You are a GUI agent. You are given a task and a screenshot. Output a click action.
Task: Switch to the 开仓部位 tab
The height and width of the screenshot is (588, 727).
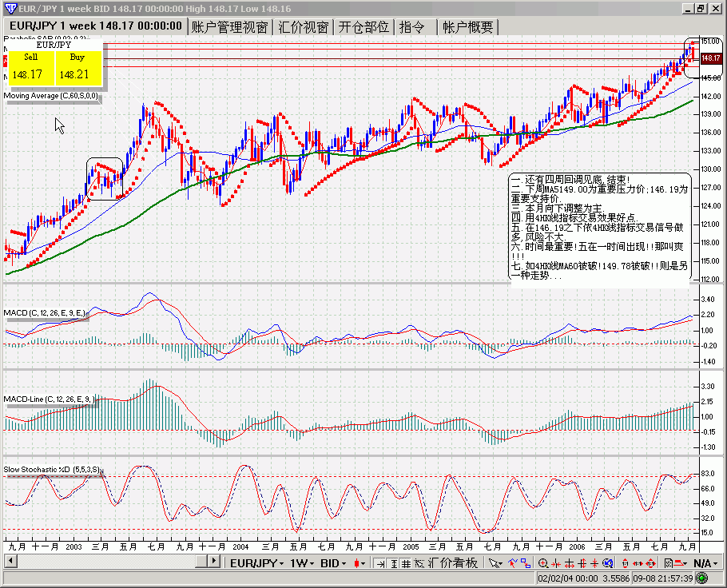click(363, 27)
